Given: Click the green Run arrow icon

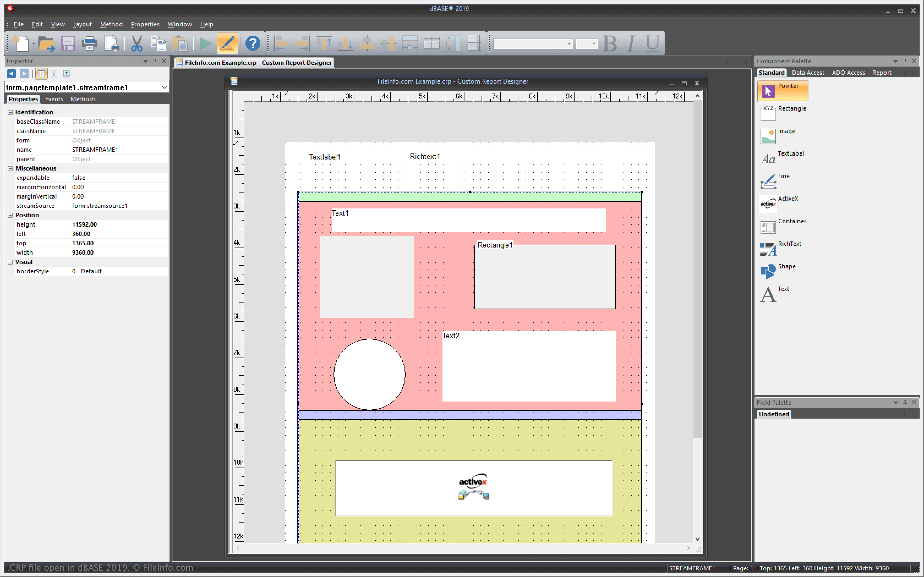Looking at the screenshot, I should pos(206,43).
